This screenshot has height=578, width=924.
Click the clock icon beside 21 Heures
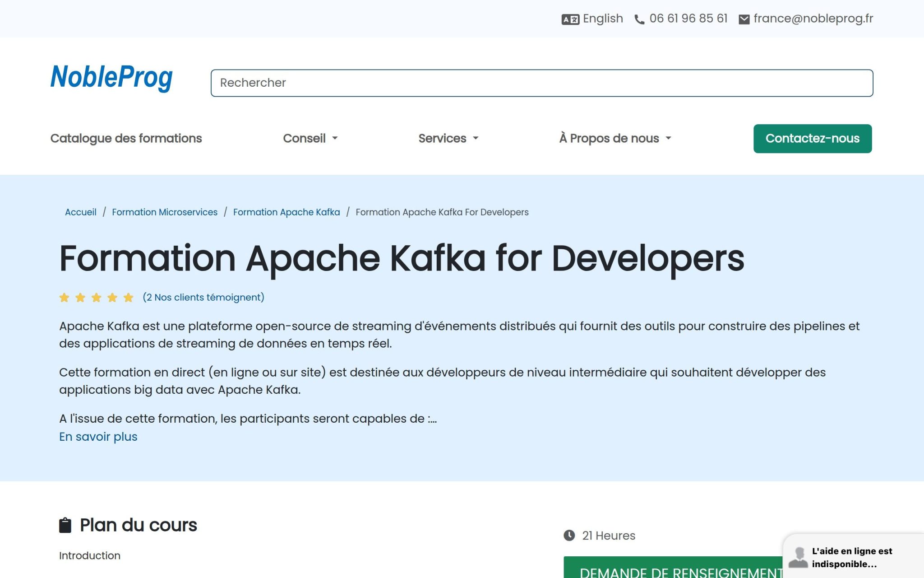(569, 536)
